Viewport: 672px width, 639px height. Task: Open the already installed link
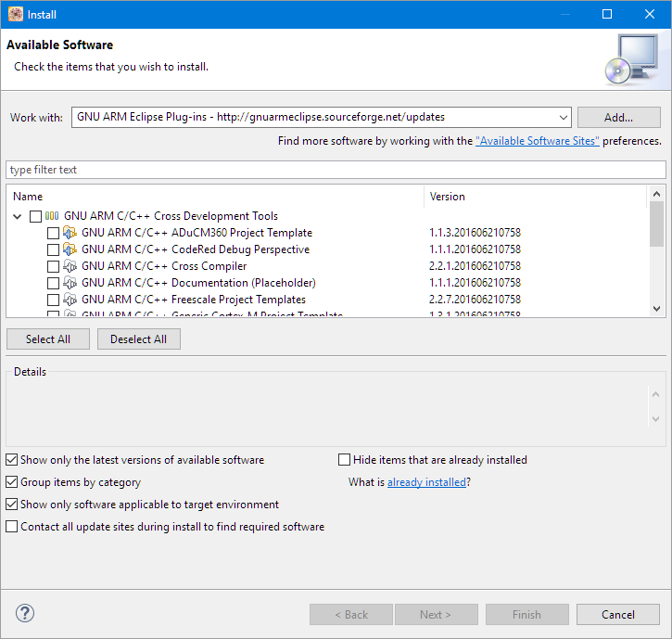[x=426, y=482]
